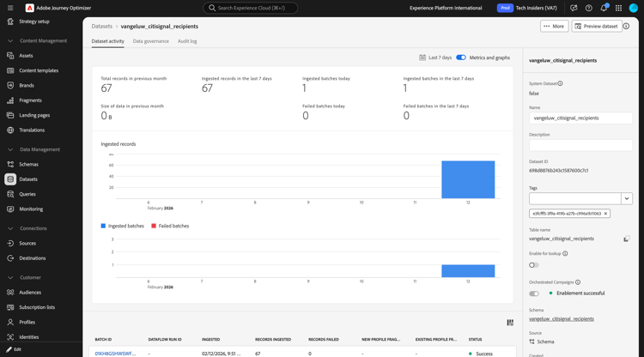Click the Description input field
This screenshot has width=644, height=357.
[x=580, y=145]
